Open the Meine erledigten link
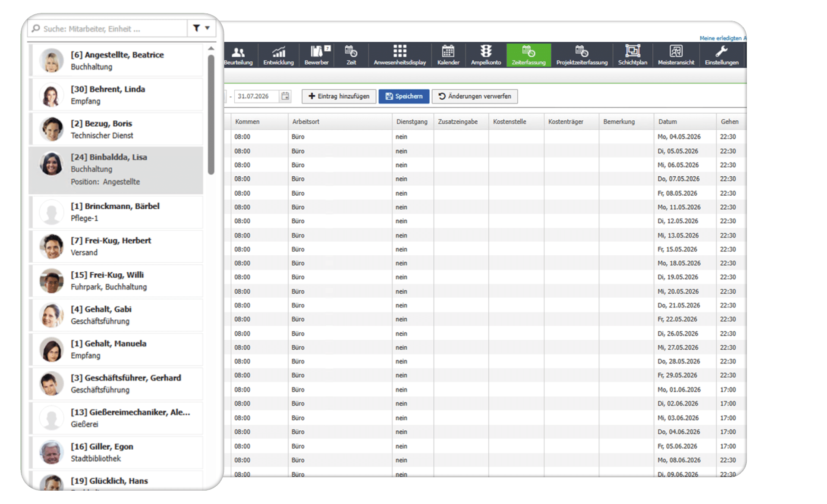 723,38
